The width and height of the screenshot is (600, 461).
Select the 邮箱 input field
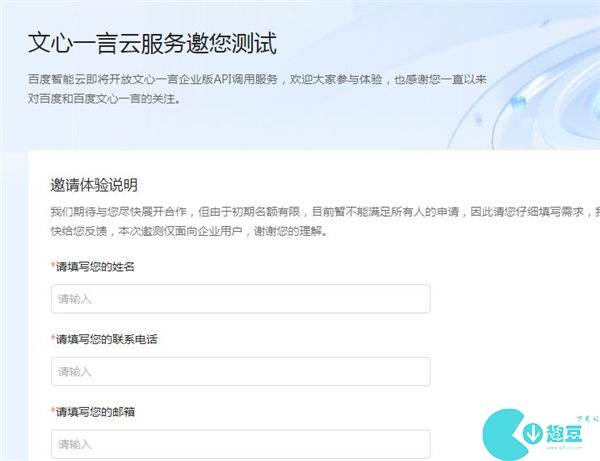click(240, 444)
